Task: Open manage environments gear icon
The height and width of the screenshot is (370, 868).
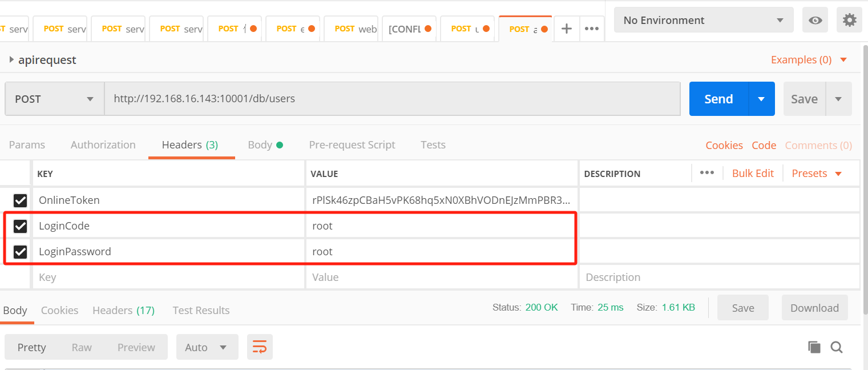Action: click(x=849, y=21)
